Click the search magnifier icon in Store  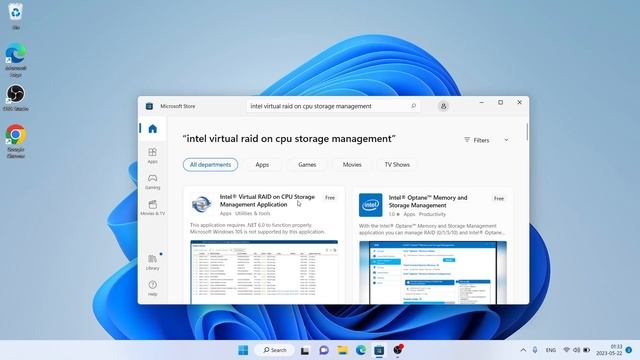tap(413, 106)
